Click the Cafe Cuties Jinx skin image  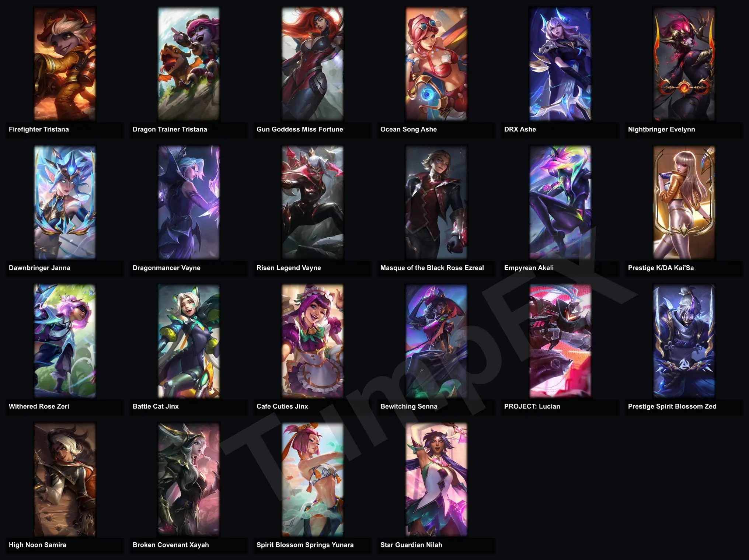point(313,341)
